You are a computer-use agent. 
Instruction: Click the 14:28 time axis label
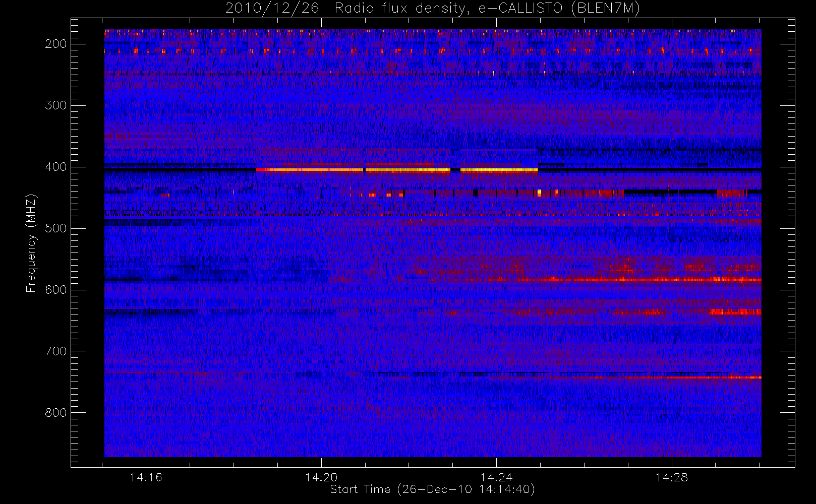tap(672, 477)
